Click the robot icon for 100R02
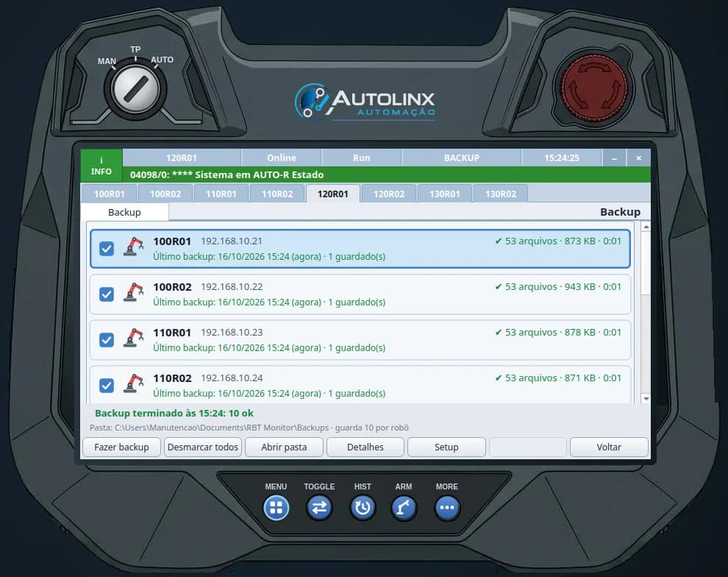Screen dimensions: 728x577 tap(134, 292)
